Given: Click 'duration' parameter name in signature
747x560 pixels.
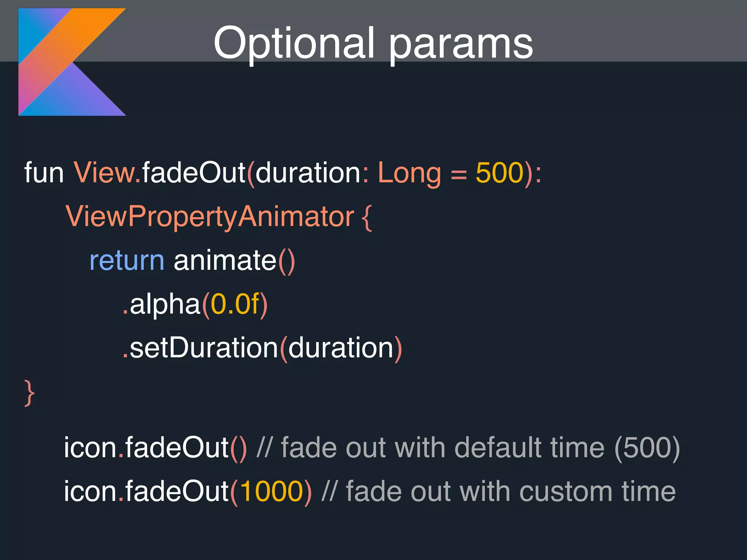Looking at the screenshot, I should [x=308, y=173].
